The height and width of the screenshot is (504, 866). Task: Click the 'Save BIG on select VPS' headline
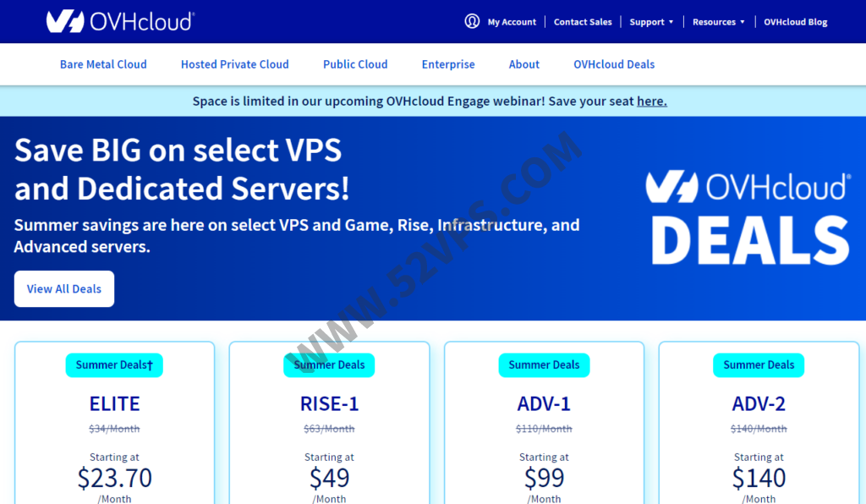click(182, 169)
